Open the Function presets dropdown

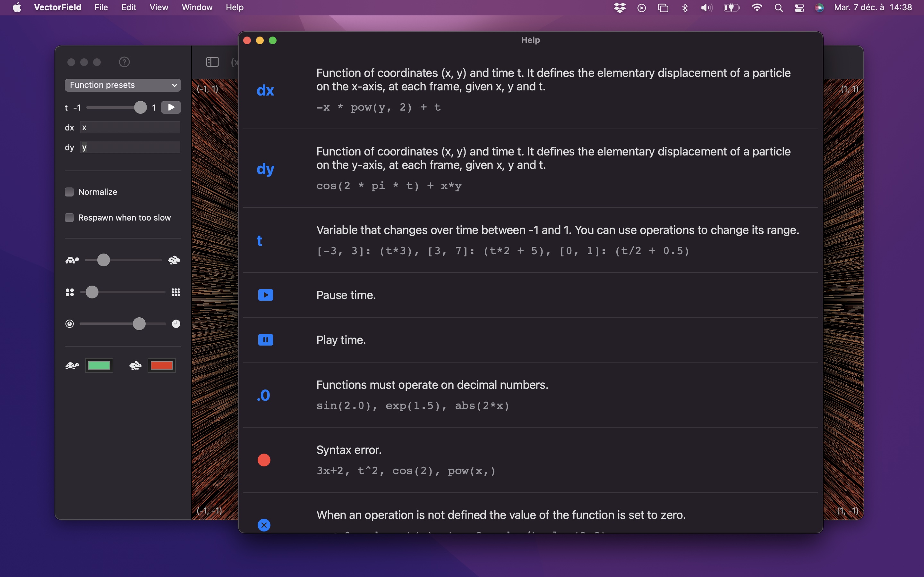[123, 85]
